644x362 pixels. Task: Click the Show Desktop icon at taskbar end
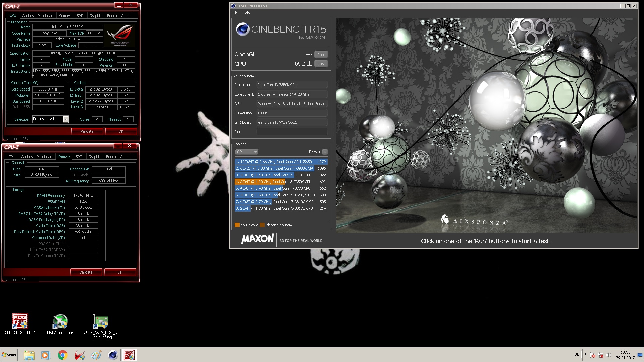coord(640,355)
